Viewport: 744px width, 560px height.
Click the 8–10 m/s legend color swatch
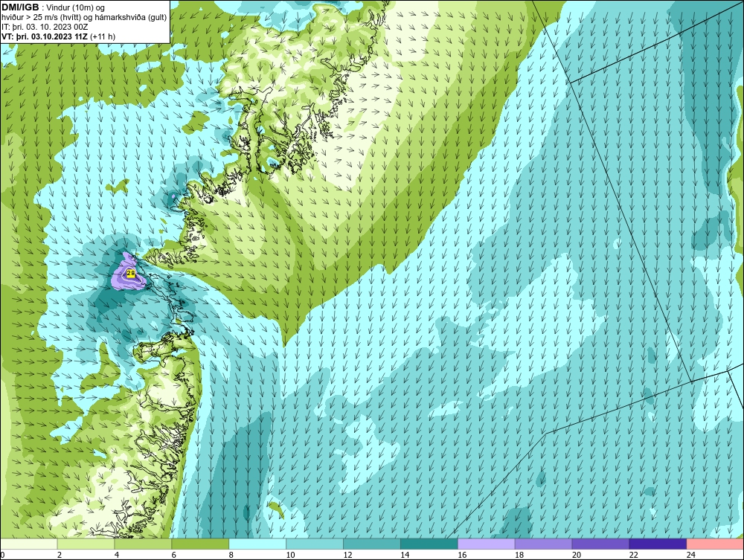[257, 544]
